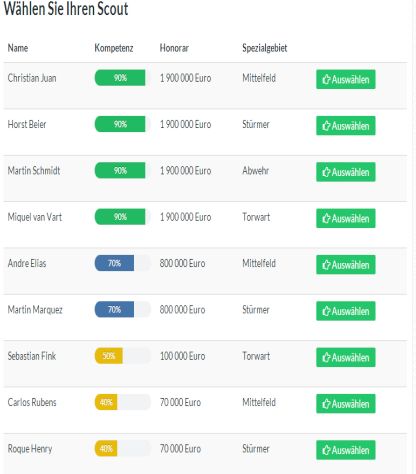
Task: Select Andre Elias with Auswählen button
Action: [x=346, y=265]
